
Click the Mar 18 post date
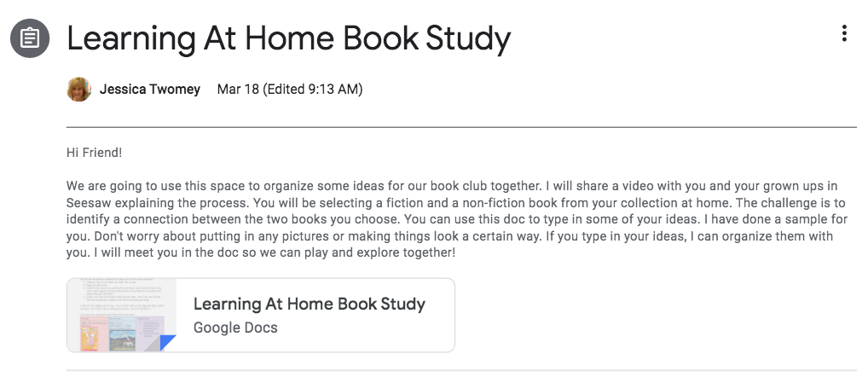pyautogui.click(x=238, y=89)
